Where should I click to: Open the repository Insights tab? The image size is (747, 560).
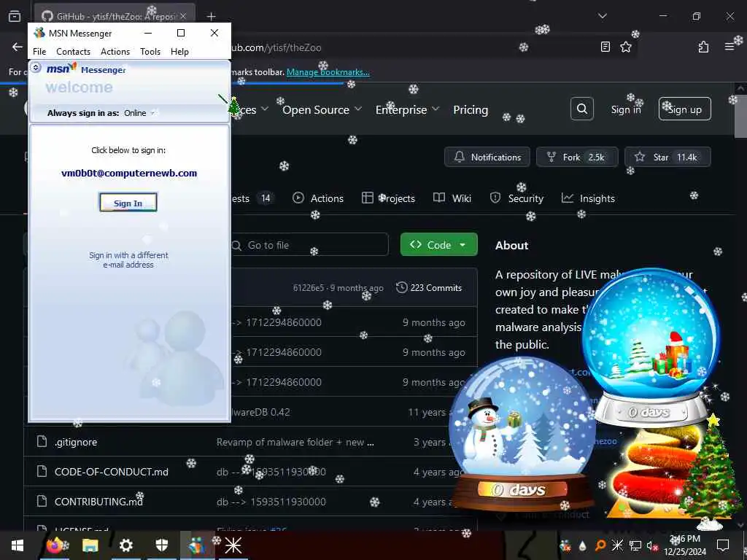pyautogui.click(x=588, y=198)
